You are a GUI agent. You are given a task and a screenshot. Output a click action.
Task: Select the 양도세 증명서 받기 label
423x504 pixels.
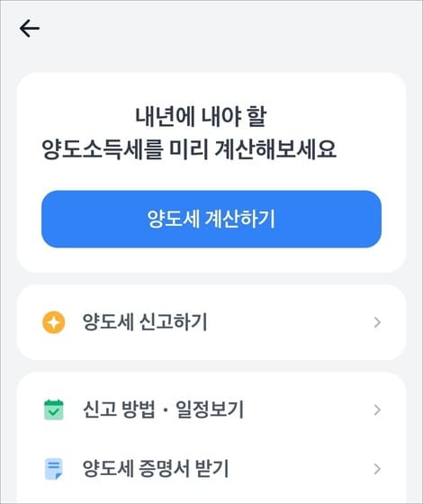156,469
